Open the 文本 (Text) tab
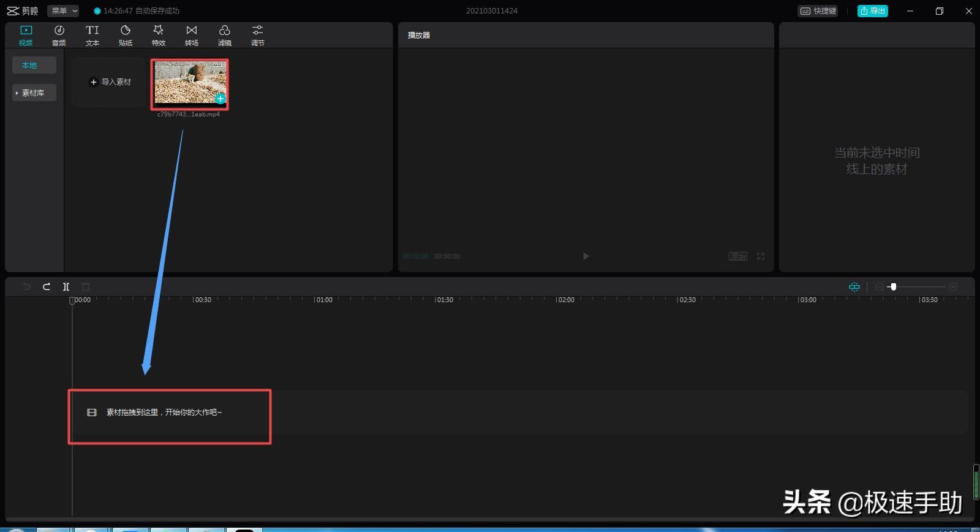980x532 pixels. pos(92,35)
